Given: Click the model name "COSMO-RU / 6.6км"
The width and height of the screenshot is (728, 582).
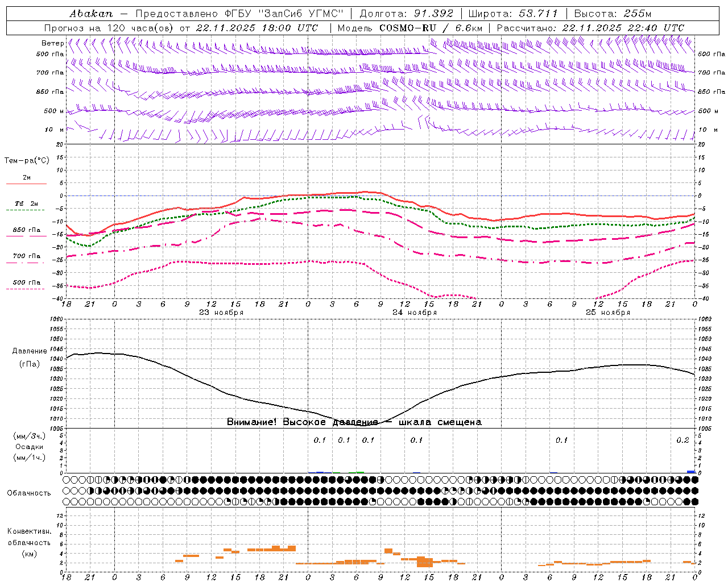Looking at the screenshot, I should [431, 27].
